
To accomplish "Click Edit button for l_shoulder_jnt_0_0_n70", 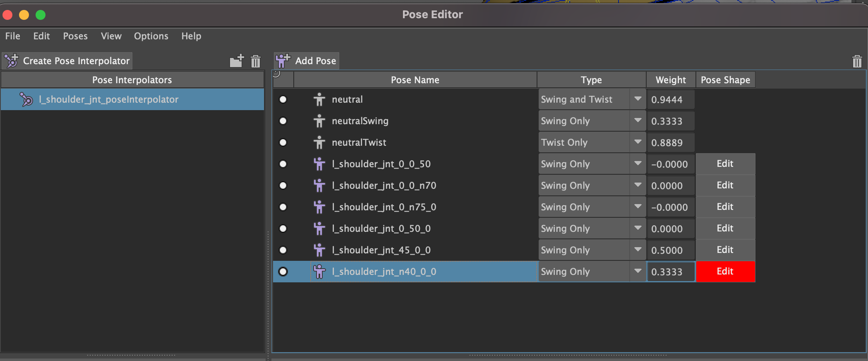I will point(725,185).
